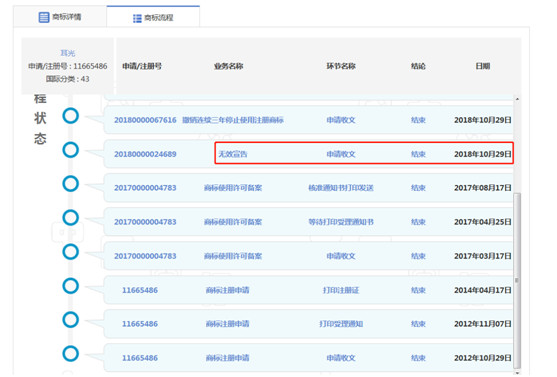Open the 商标详情 tab
The image size is (557, 377).
click(x=60, y=17)
